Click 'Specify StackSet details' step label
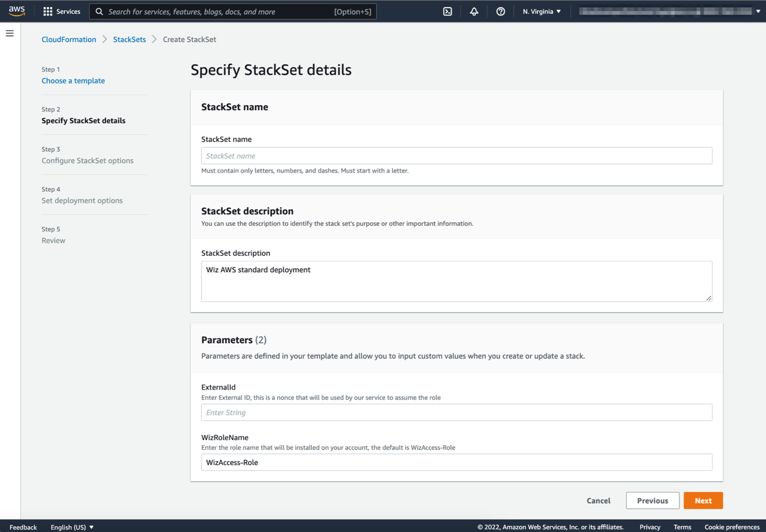 point(84,121)
